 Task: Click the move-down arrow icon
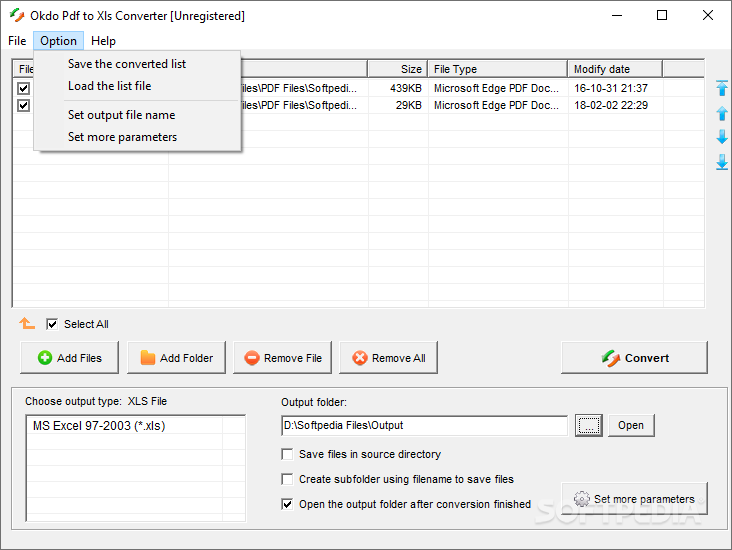click(x=722, y=137)
